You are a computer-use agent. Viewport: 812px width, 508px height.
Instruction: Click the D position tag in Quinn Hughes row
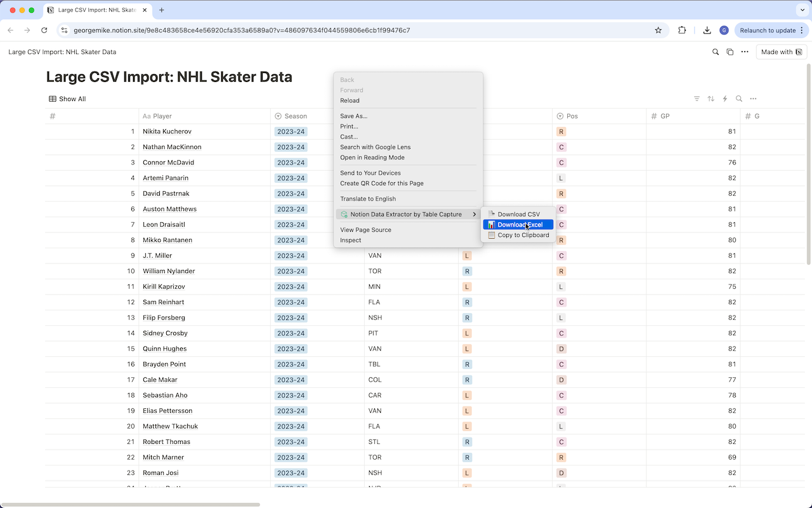(x=561, y=349)
